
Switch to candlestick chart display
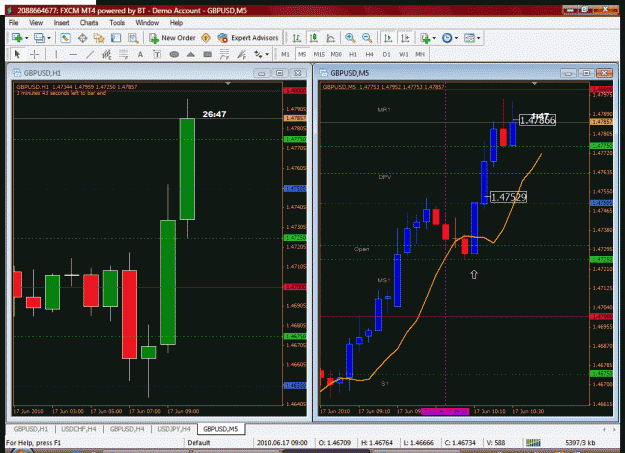pyautogui.click(x=314, y=38)
